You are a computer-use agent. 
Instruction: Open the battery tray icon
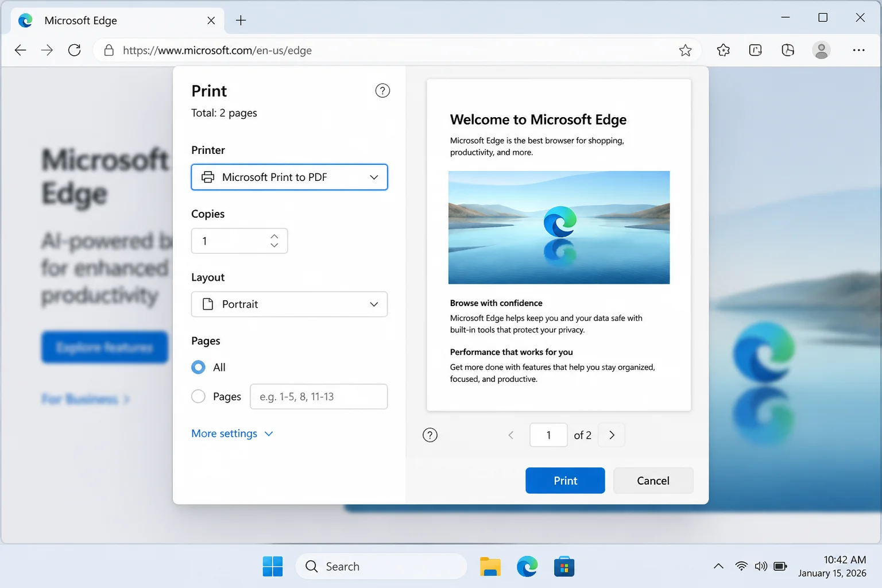tap(780, 566)
